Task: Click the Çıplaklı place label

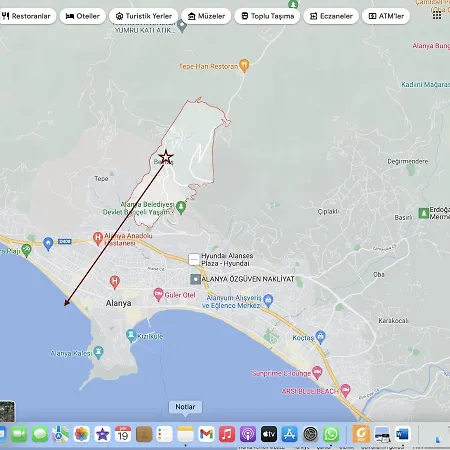Action: (x=328, y=211)
